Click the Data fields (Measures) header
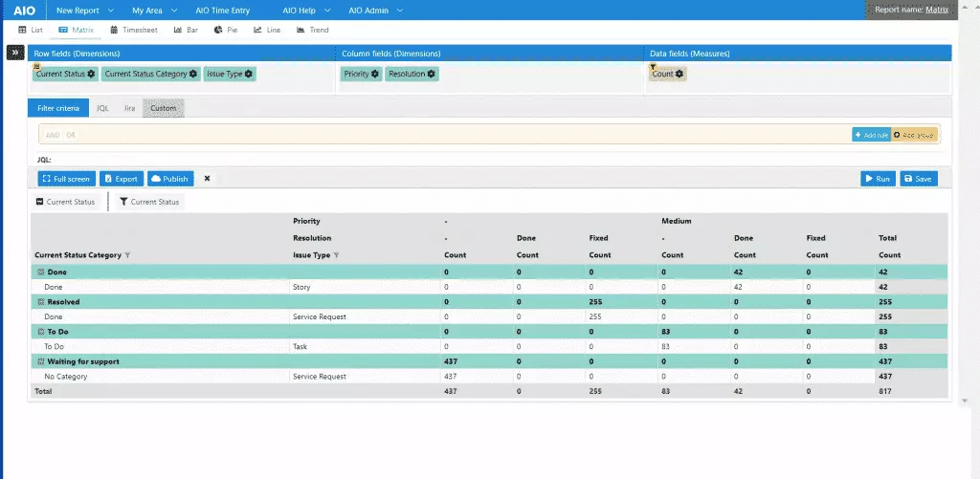The width and height of the screenshot is (980, 479). [x=690, y=54]
